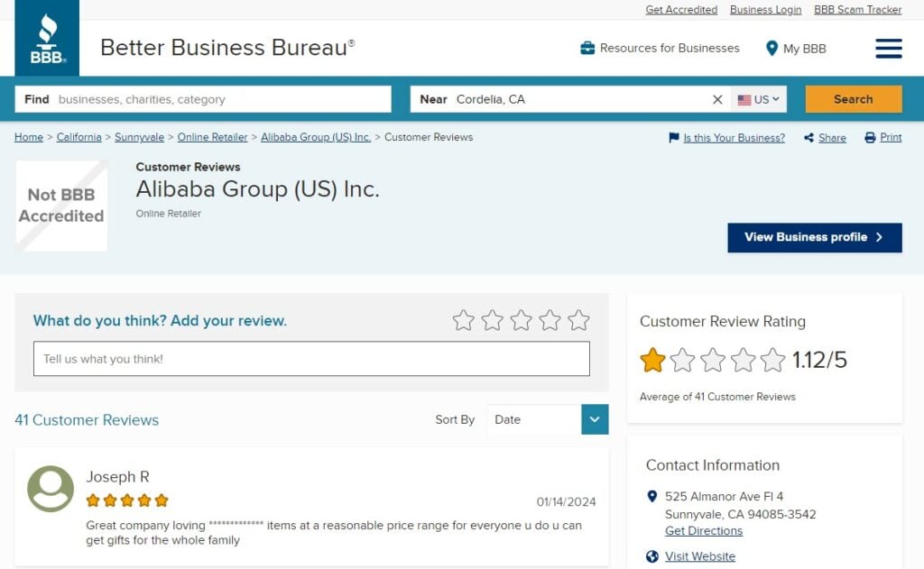Click the Better Business Bureau title text
Screen dimensions: 924x569
pos(227,48)
